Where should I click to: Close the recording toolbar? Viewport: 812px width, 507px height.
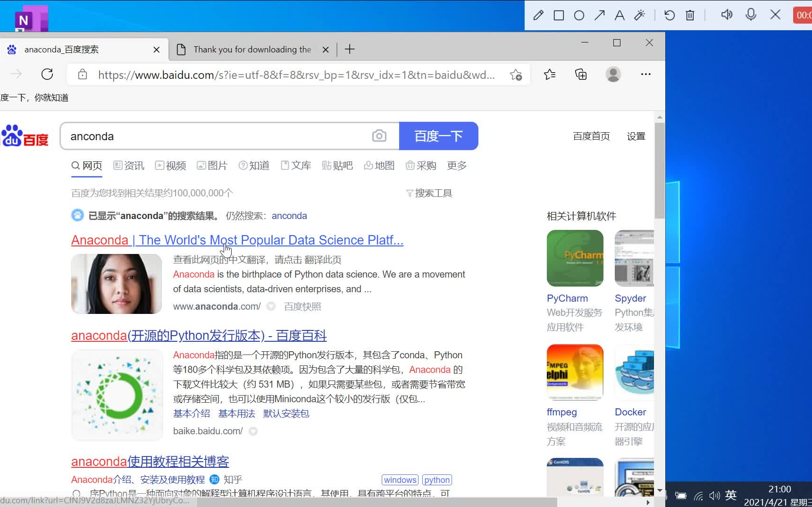tap(775, 15)
